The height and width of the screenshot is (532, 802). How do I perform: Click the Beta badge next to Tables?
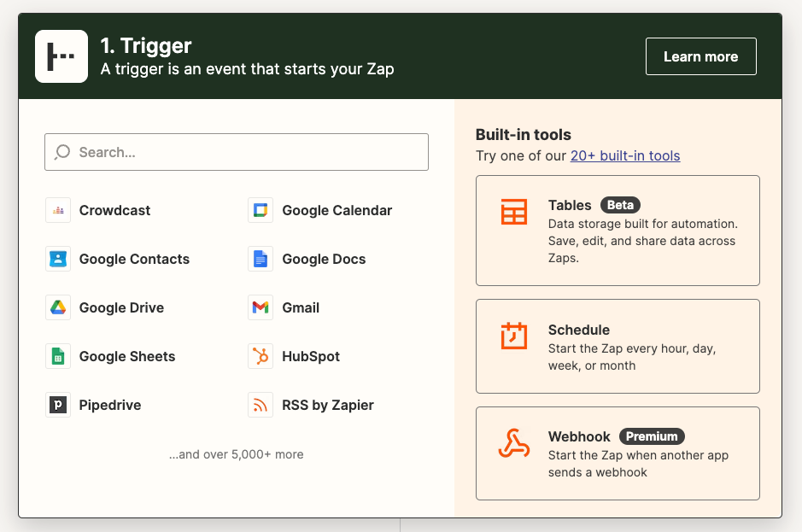coord(620,205)
